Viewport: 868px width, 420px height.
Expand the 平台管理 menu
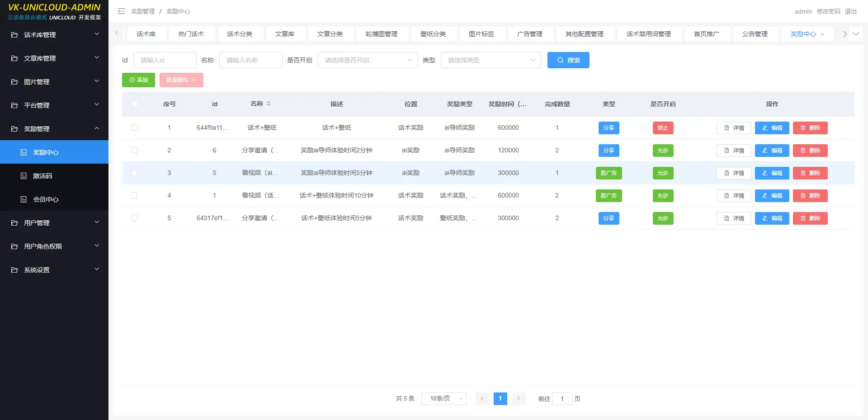click(54, 105)
